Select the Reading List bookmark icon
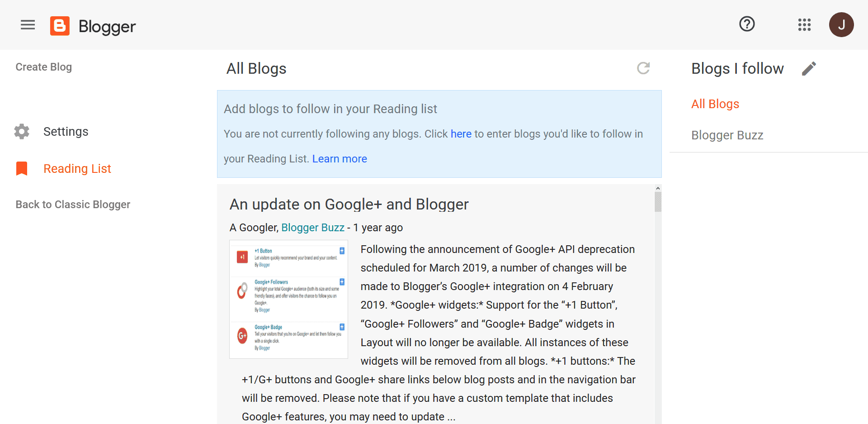Screen dimensions: 868x424 (21, 168)
